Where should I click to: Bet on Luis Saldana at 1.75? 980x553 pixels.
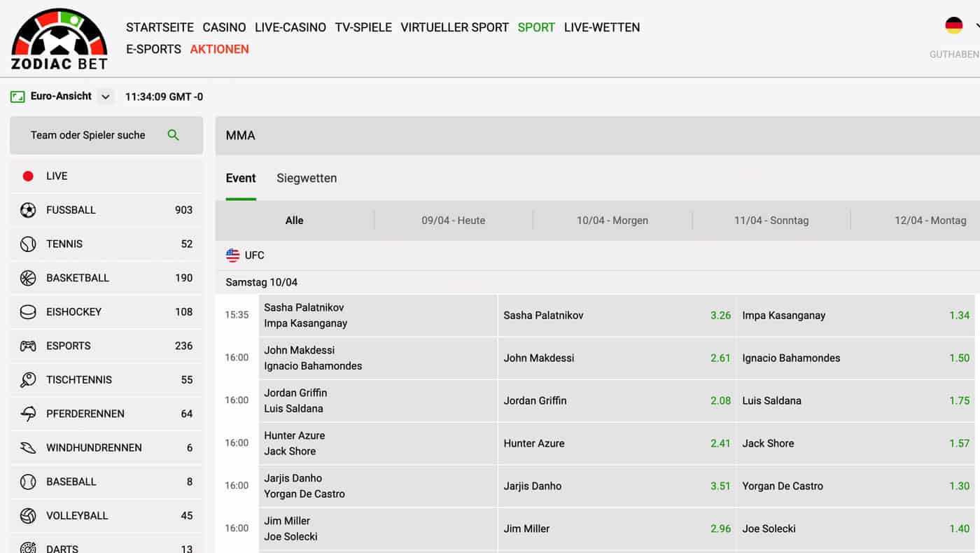coord(855,401)
